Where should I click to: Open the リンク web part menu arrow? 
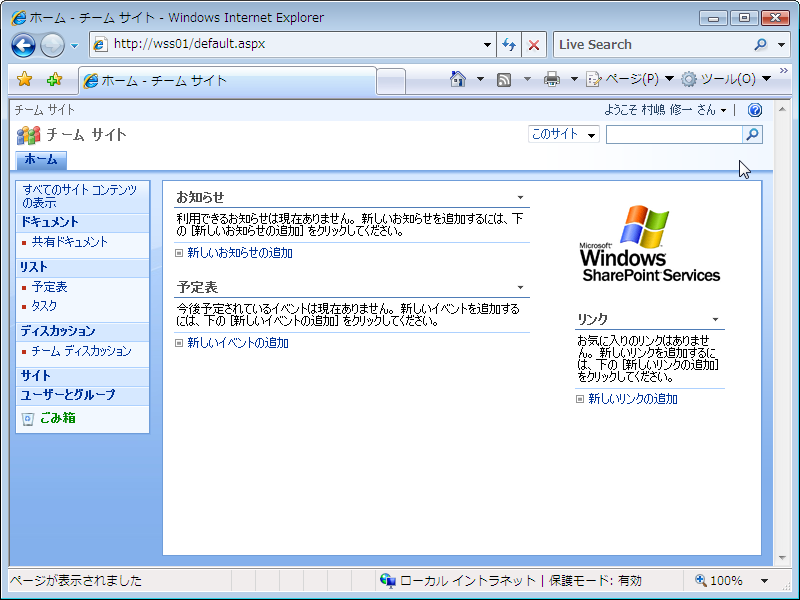(x=716, y=320)
